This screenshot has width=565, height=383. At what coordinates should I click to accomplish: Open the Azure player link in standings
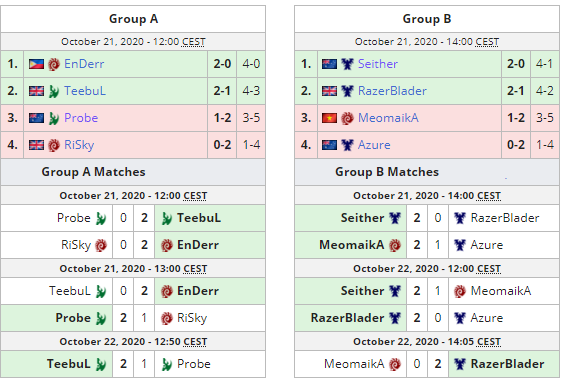(374, 145)
